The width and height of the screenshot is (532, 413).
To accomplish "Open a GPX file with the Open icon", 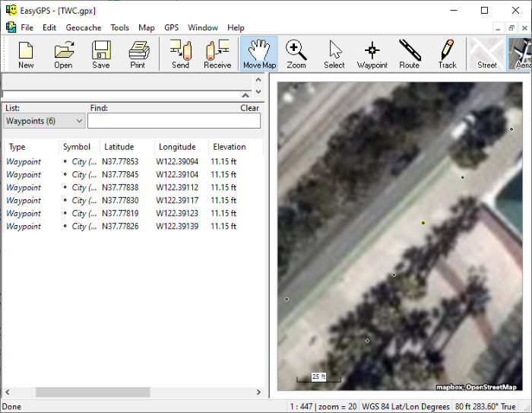I will [x=63, y=54].
